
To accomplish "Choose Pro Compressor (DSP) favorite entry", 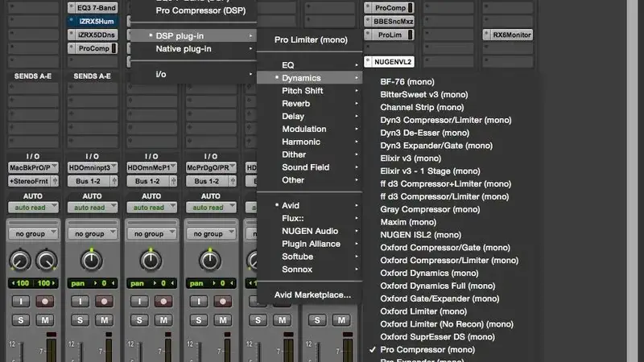I will point(200,10).
